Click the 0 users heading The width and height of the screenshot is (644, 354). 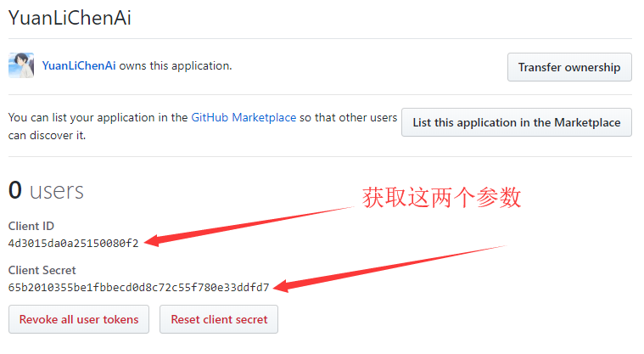[x=46, y=190]
